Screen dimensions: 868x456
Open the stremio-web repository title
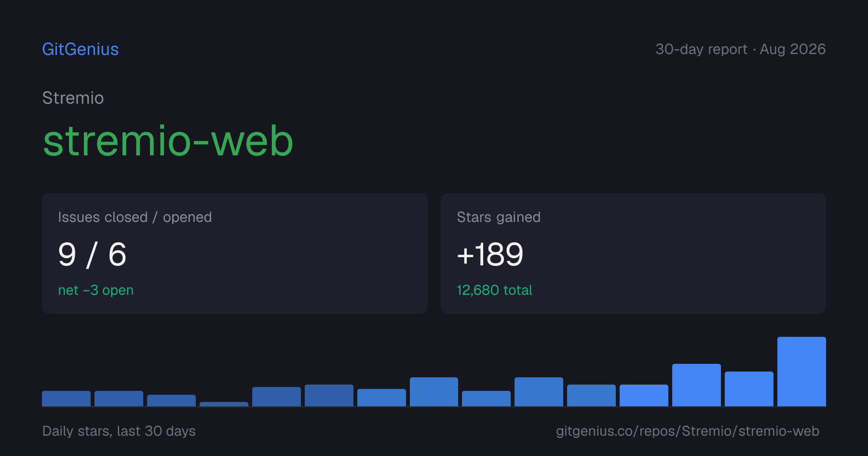(168, 141)
